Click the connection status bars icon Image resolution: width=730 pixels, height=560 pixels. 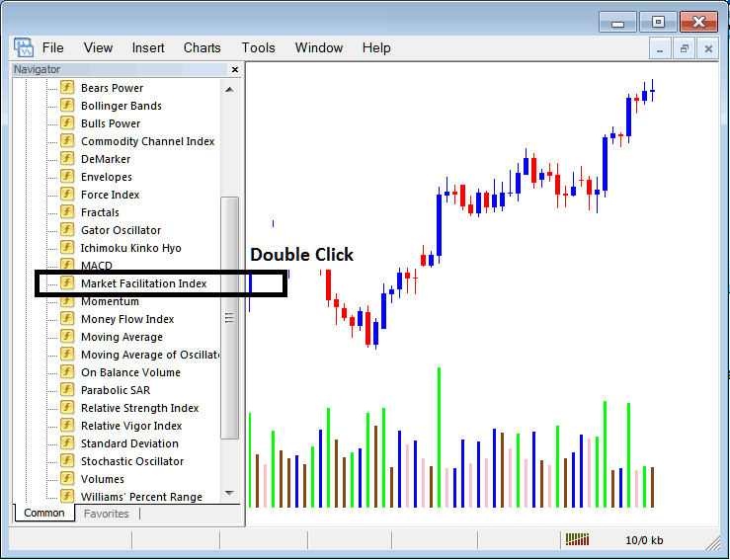click(577, 539)
